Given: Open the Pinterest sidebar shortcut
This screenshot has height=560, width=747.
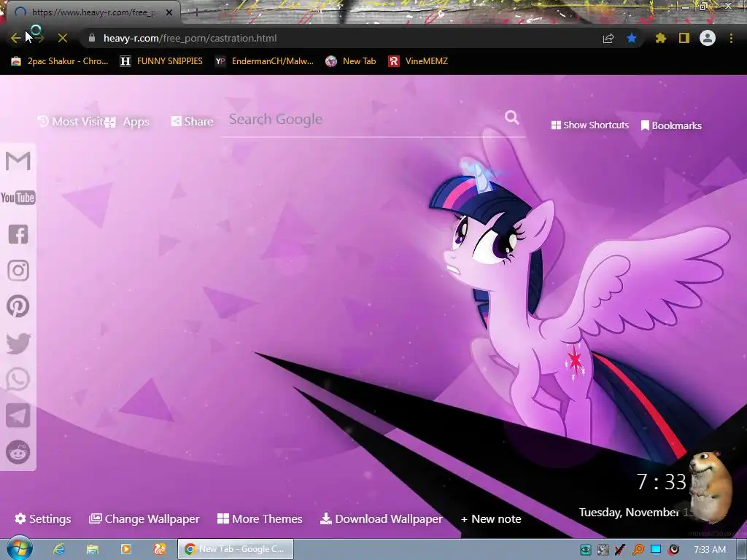Looking at the screenshot, I should (x=18, y=307).
